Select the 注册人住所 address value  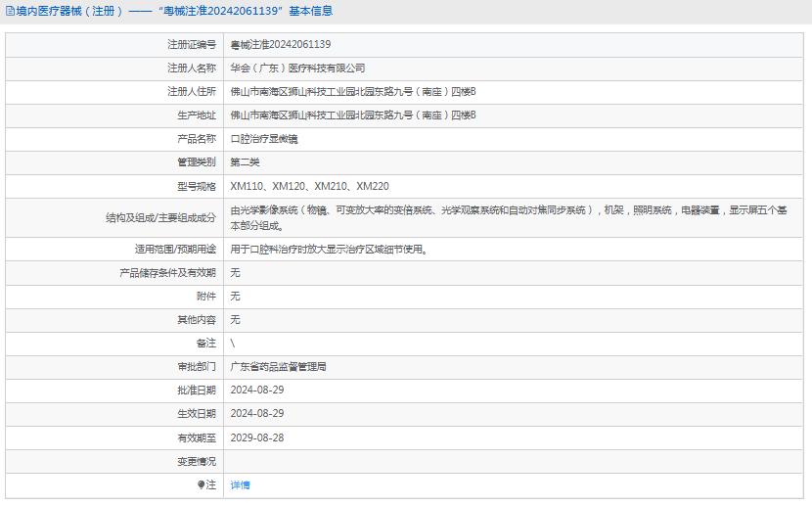[x=353, y=92]
